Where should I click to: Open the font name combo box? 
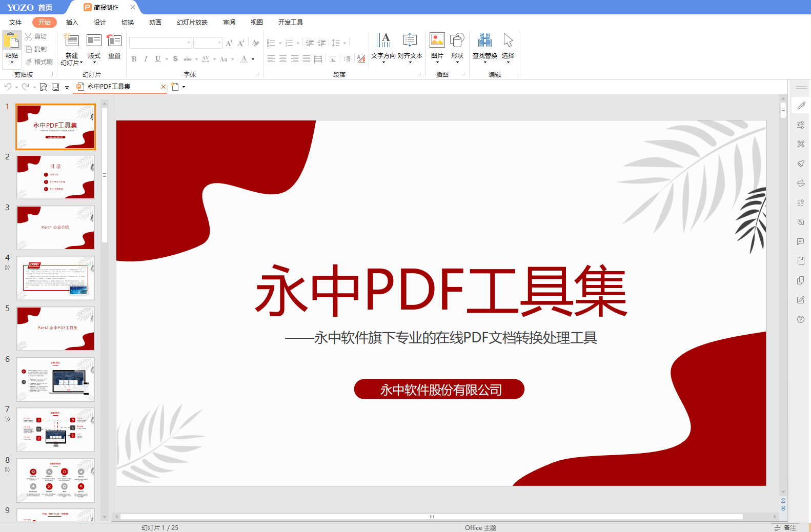(160, 43)
